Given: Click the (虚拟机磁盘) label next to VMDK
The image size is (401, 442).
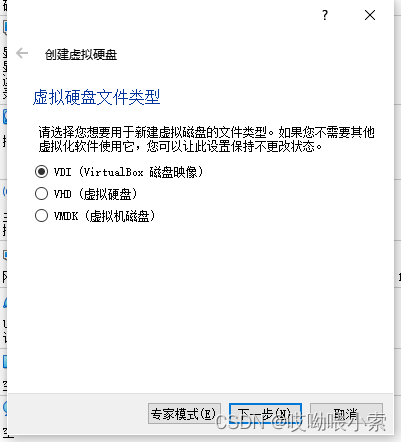Looking at the screenshot, I should coord(120,216).
